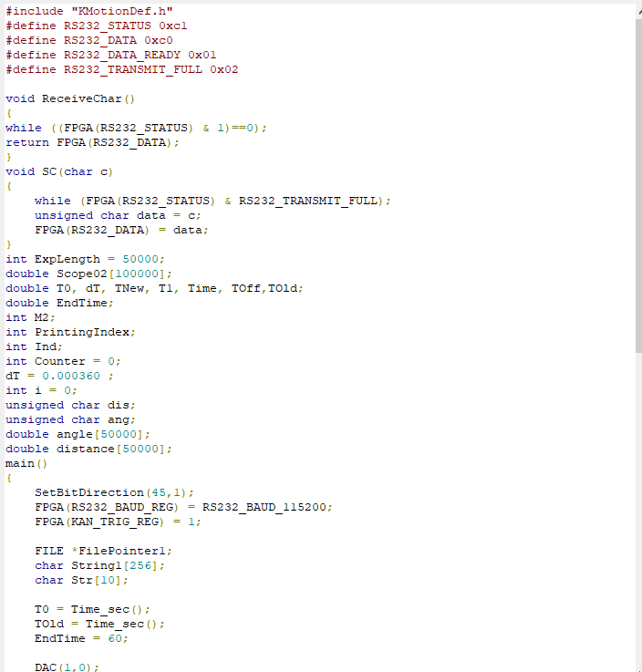Click the empty scrollbar track below the thumb
This screenshot has height=672, width=642.
coord(637,501)
